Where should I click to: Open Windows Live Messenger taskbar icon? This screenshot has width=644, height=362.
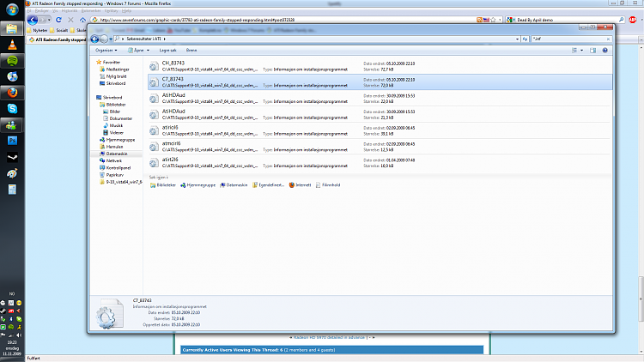(x=12, y=125)
